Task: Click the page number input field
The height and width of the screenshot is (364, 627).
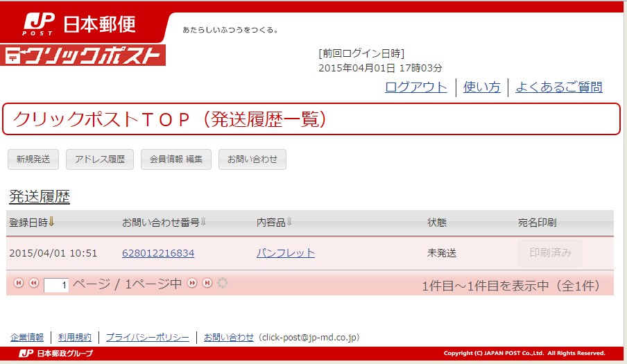Action: click(x=56, y=285)
